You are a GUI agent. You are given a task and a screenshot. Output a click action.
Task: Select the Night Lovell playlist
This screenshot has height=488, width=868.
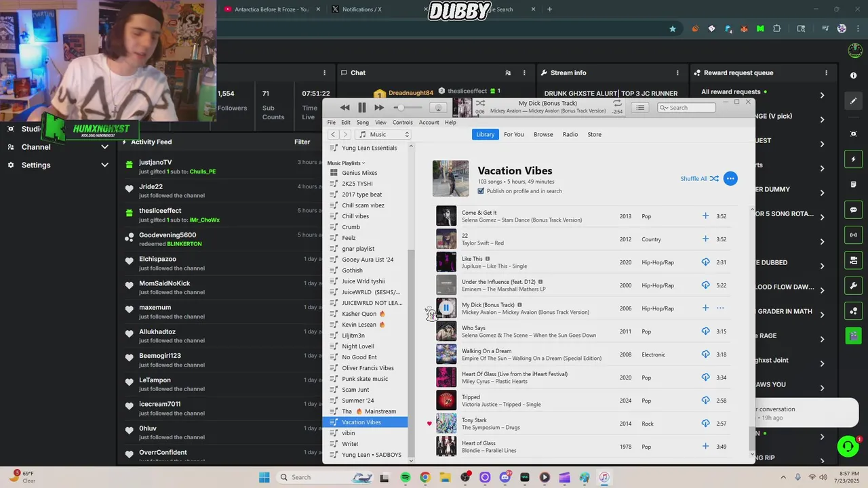[x=358, y=346]
